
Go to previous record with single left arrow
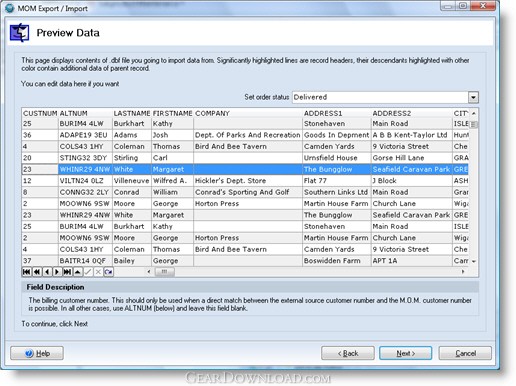(x=47, y=272)
